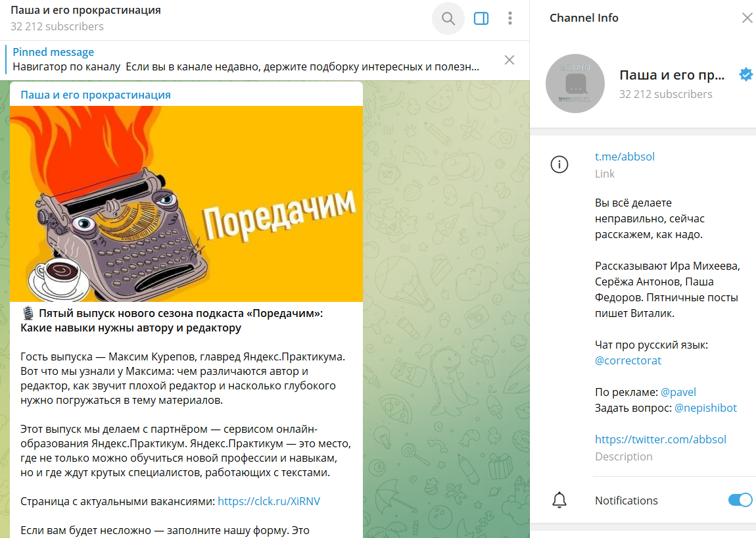The width and height of the screenshot is (756, 538).
Task: Open the Поредачим podcast cover image
Action: [x=186, y=204]
